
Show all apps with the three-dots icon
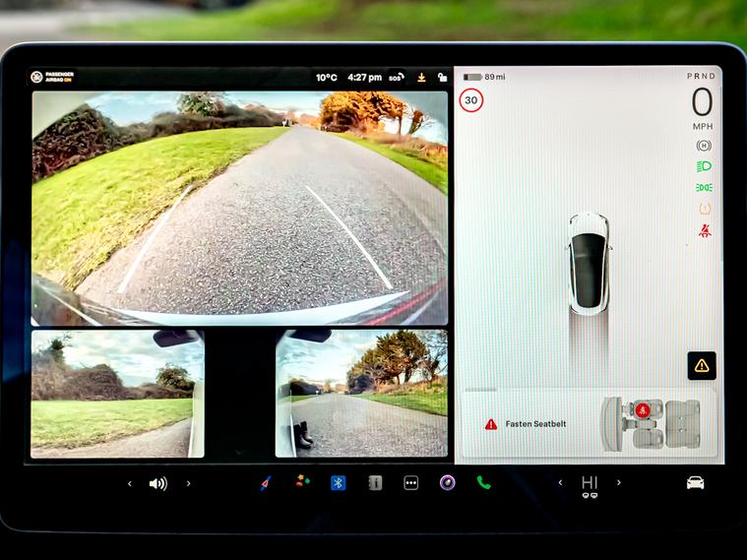click(x=411, y=483)
